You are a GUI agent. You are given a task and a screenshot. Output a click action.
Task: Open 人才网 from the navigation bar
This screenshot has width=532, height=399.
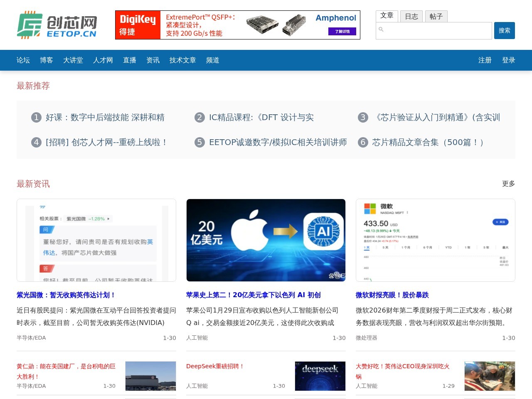click(103, 60)
